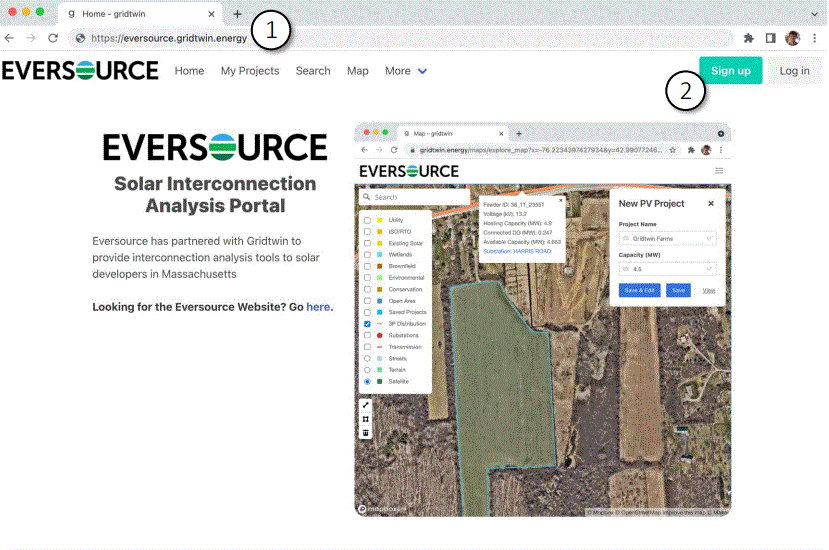The width and height of the screenshot is (829, 550).
Task: Check the Transmission layer
Action: click(367, 347)
